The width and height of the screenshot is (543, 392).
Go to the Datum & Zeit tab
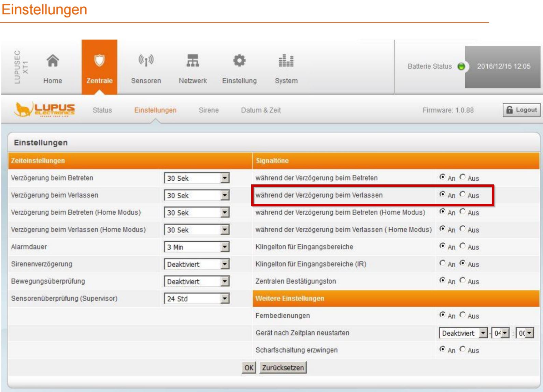pos(261,110)
